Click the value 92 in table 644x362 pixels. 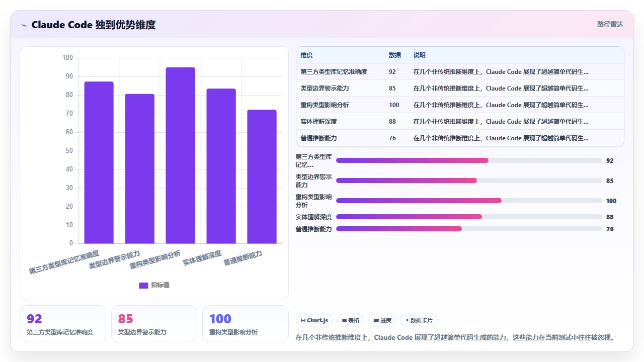point(392,72)
